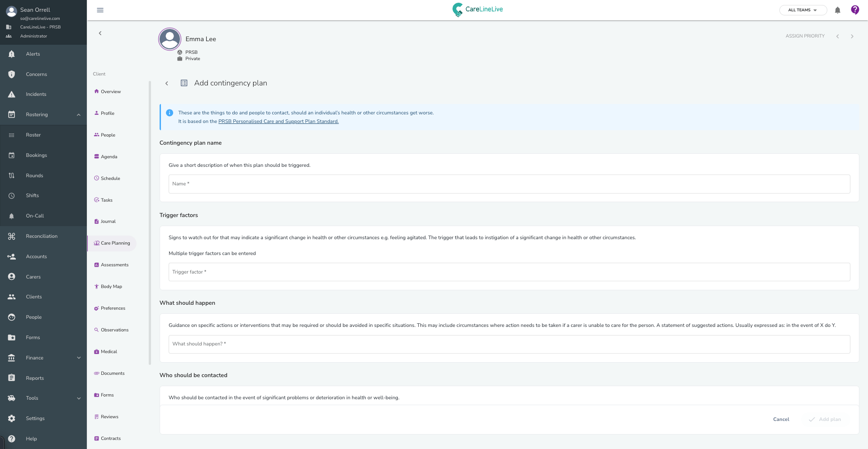This screenshot has width=868, height=449.
Task: Collapse the Rostering section
Action: pyautogui.click(x=79, y=115)
